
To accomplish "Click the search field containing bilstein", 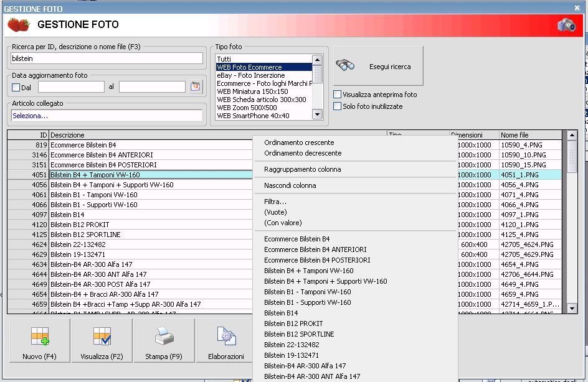I will [x=107, y=58].
